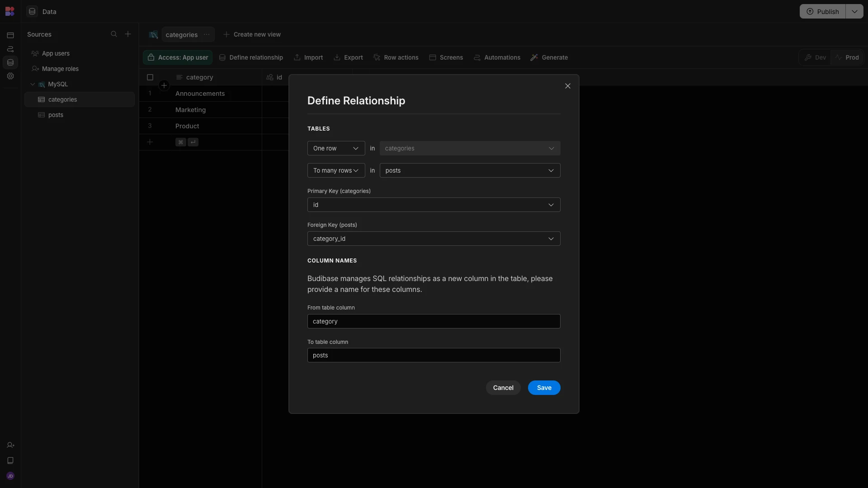Open the Primary Key id dropdown
This screenshot has width=868, height=488.
click(x=434, y=205)
